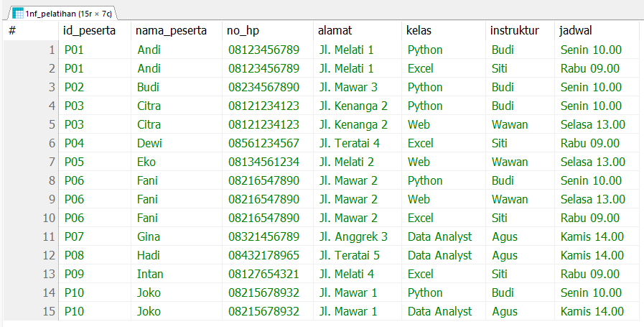This screenshot has width=644, height=327.
Task: Click the no_hp column header
Action: [x=268, y=30]
